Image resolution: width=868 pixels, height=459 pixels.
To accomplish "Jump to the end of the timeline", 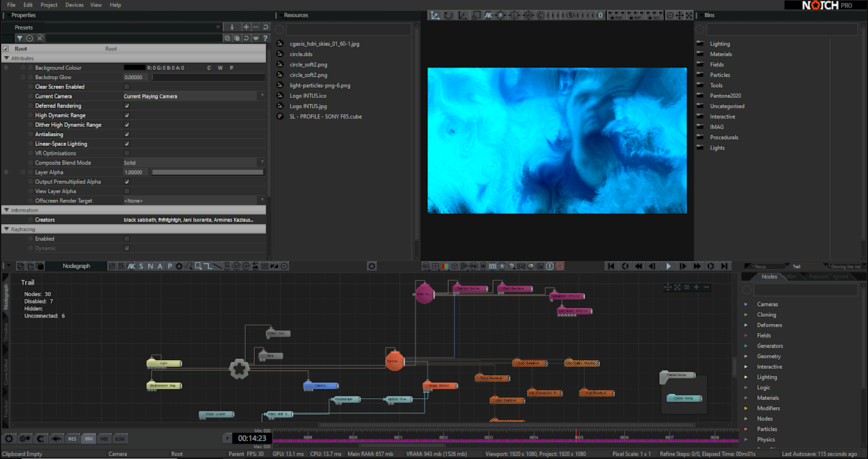I will point(724,266).
